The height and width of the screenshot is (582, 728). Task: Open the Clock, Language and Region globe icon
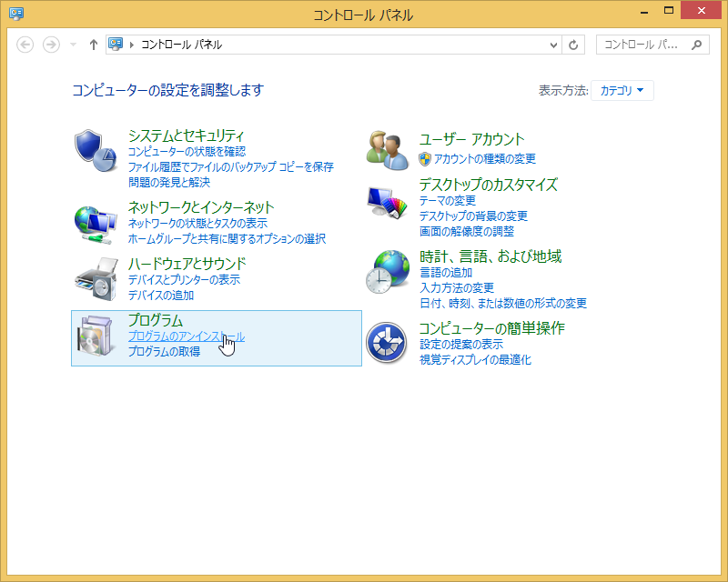[x=388, y=272]
